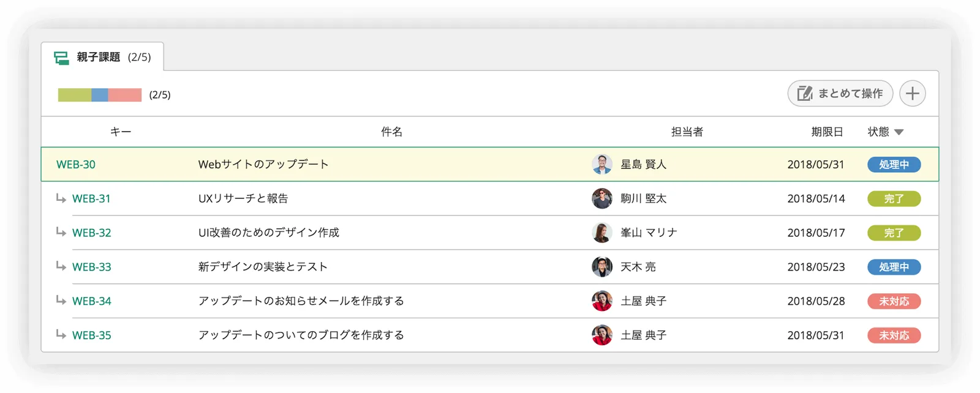Click assignee name 星島 賢人

(643, 165)
